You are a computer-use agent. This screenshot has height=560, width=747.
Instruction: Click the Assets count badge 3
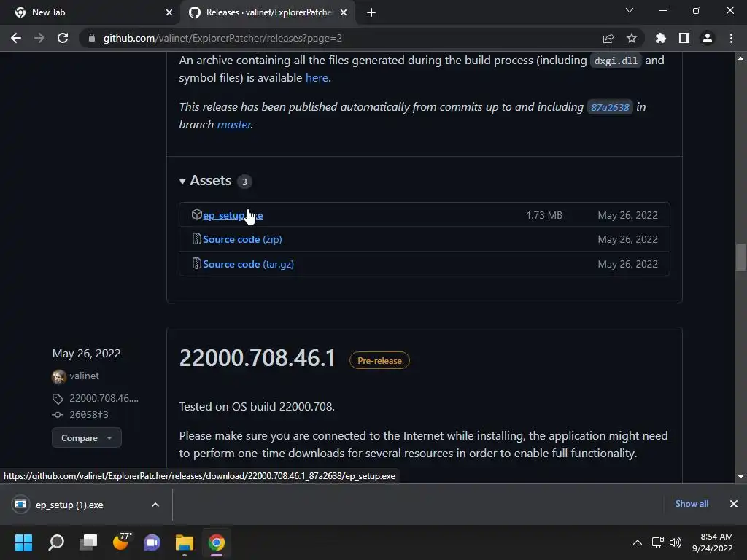[244, 182]
